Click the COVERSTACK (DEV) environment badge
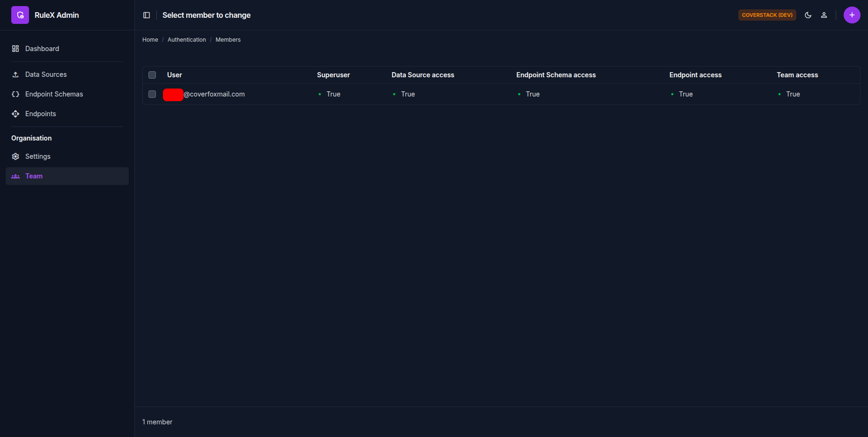 point(767,15)
